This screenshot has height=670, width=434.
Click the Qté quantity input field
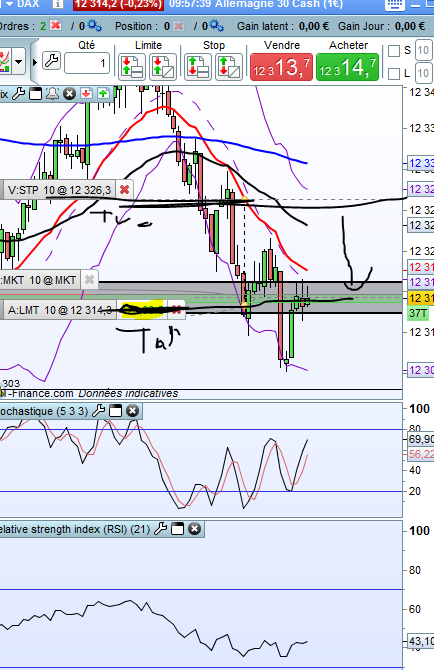tap(87, 63)
